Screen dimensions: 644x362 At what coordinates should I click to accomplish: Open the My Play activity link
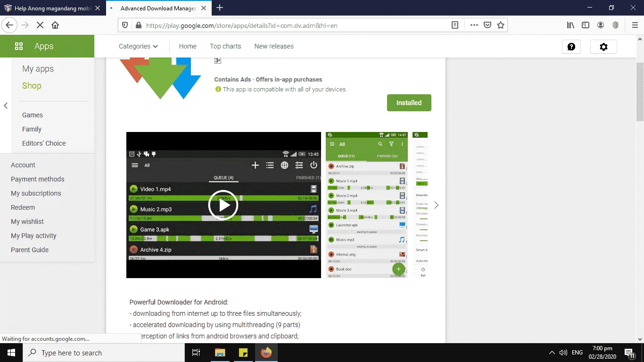point(33,236)
